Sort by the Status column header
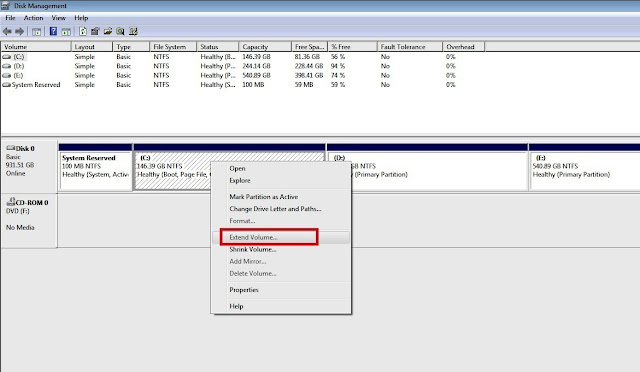Viewport: 640px width, 372px height. click(x=218, y=47)
